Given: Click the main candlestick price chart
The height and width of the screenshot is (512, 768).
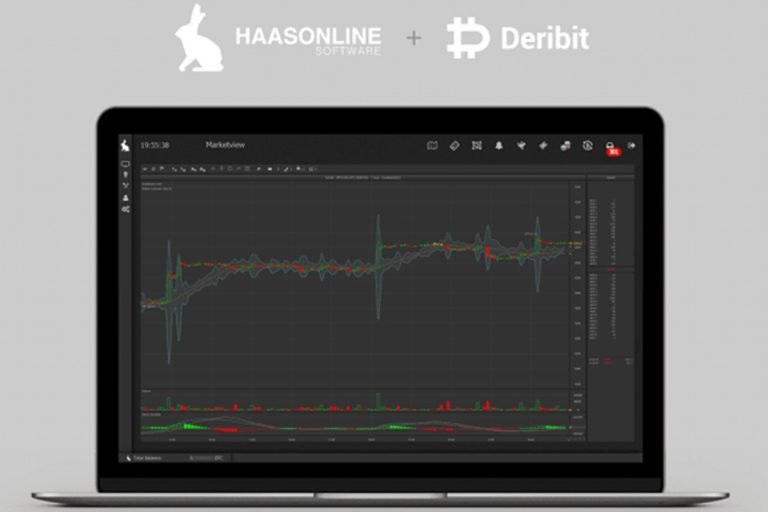Looking at the screenshot, I should coord(356,285).
